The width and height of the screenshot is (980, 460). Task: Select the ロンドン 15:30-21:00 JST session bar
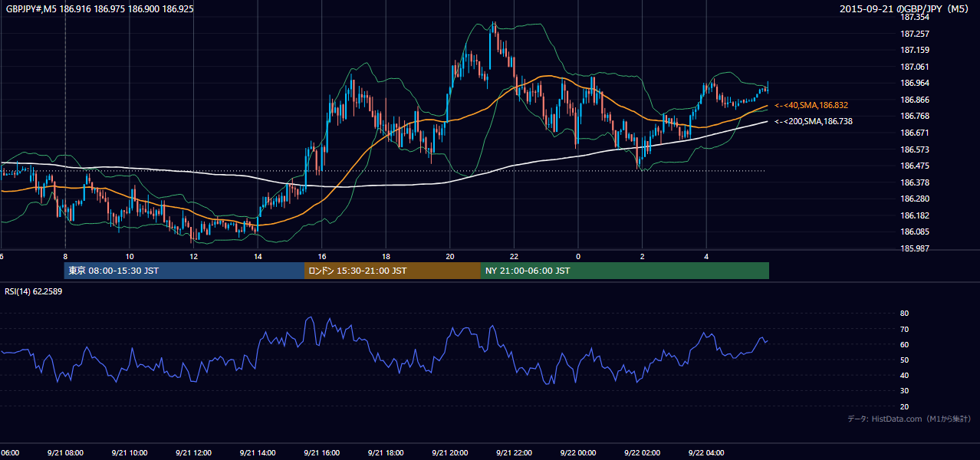pyautogui.click(x=393, y=271)
